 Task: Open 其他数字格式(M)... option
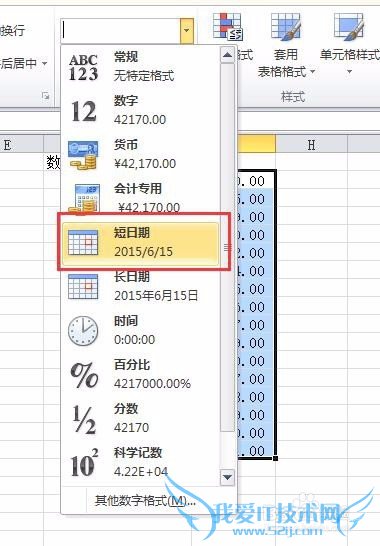pos(145,501)
